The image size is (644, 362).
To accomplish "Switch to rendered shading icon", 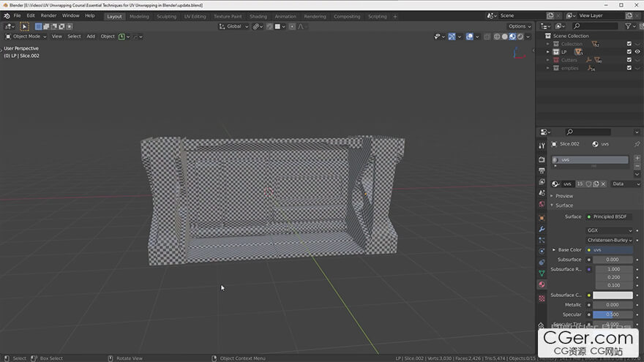I will (520, 37).
